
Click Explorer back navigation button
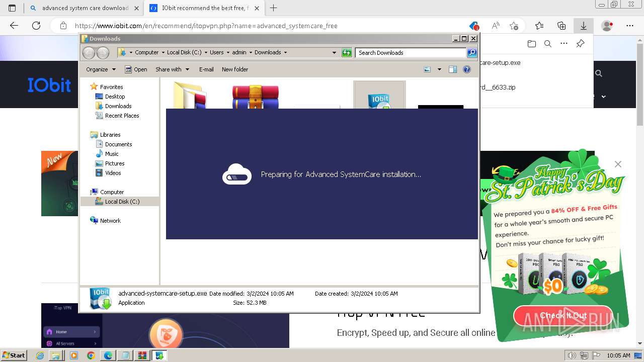click(x=89, y=52)
